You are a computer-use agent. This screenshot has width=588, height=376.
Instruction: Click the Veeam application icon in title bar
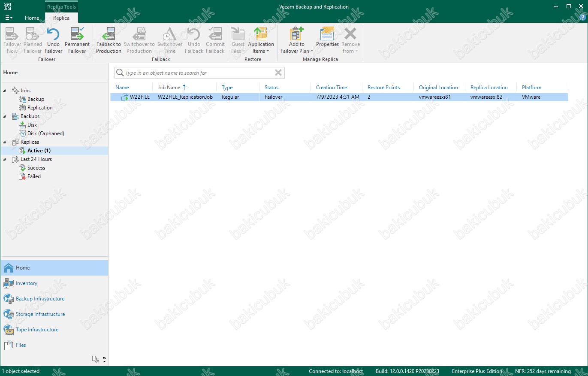pyautogui.click(x=7, y=6)
